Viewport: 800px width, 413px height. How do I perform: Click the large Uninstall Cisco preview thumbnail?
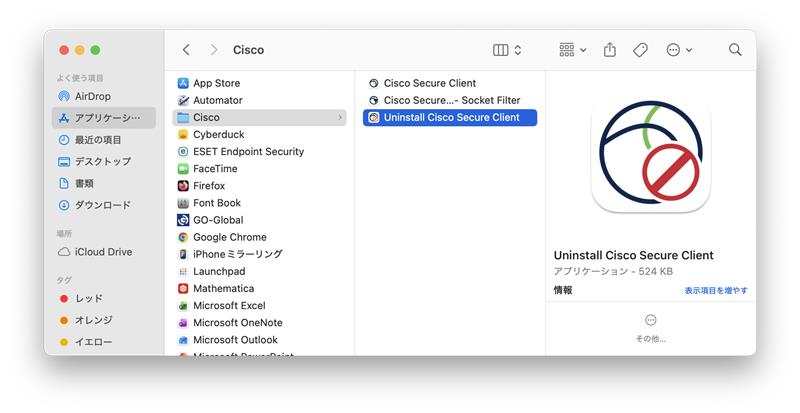[x=650, y=159]
